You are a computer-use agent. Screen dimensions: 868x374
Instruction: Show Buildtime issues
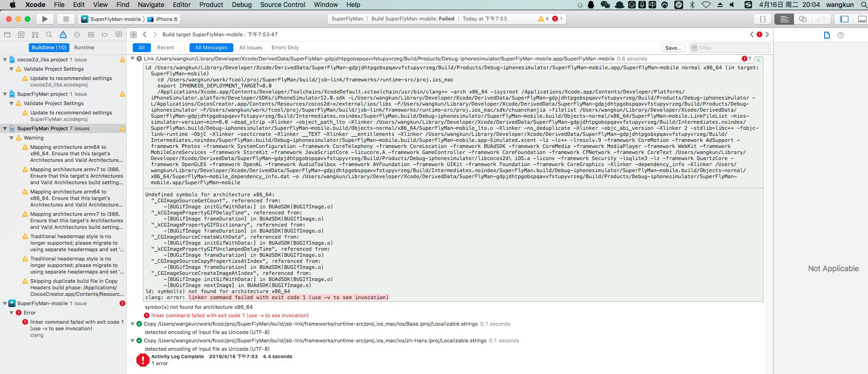tap(49, 47)
